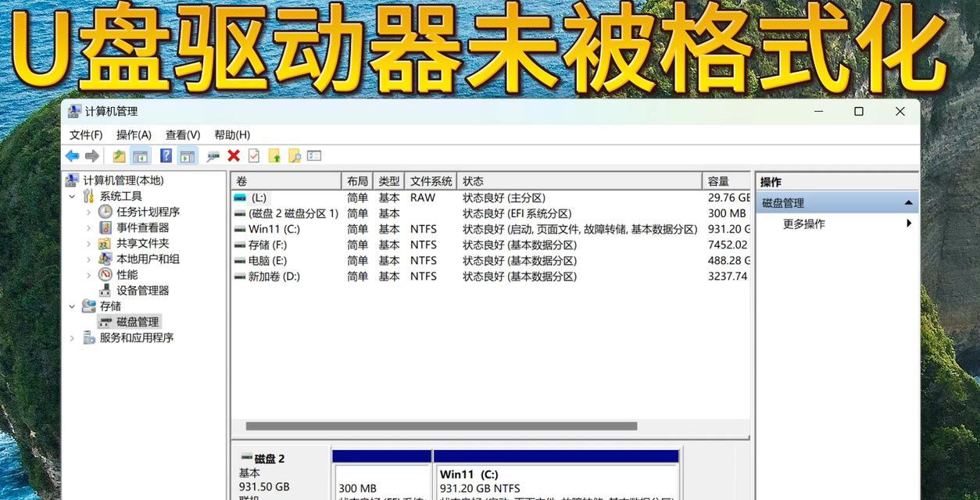Open the 文件(F) menu
The height and width of the screenshot is (500, 980).
point(86,134)
